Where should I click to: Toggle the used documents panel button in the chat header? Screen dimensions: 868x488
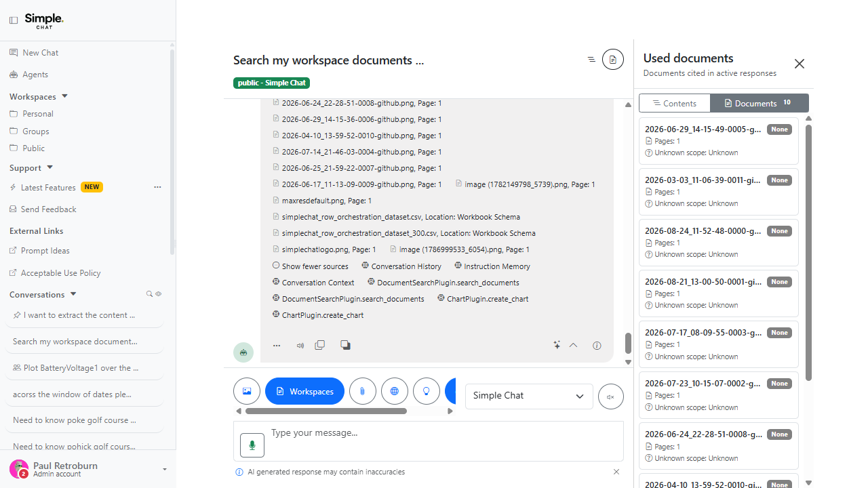point(613,60)
